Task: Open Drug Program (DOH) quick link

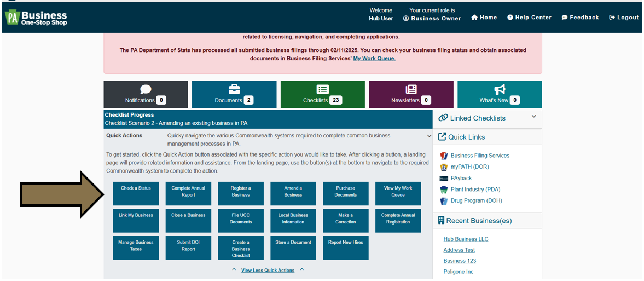Action: pos(477,201)
